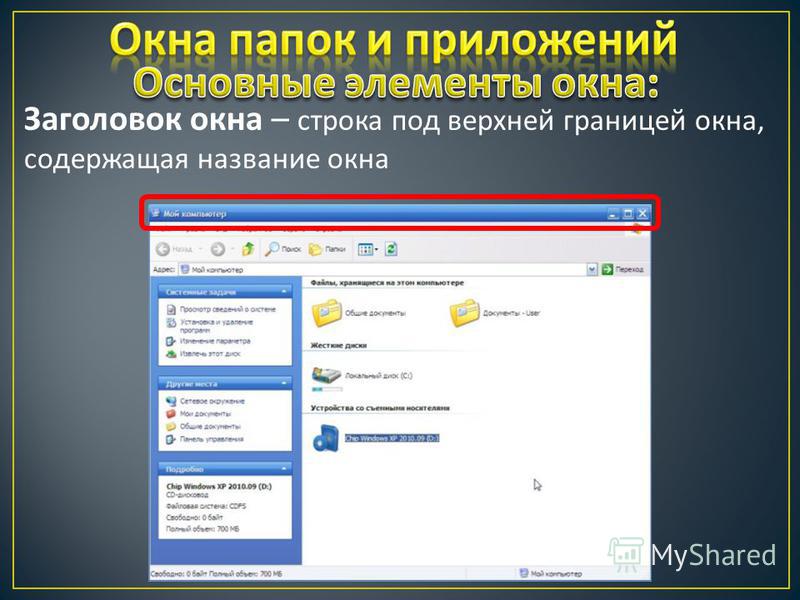Click the Переход go button
Image resolution: width=800 pixels, height=600 pixels.
pos(622,269)
